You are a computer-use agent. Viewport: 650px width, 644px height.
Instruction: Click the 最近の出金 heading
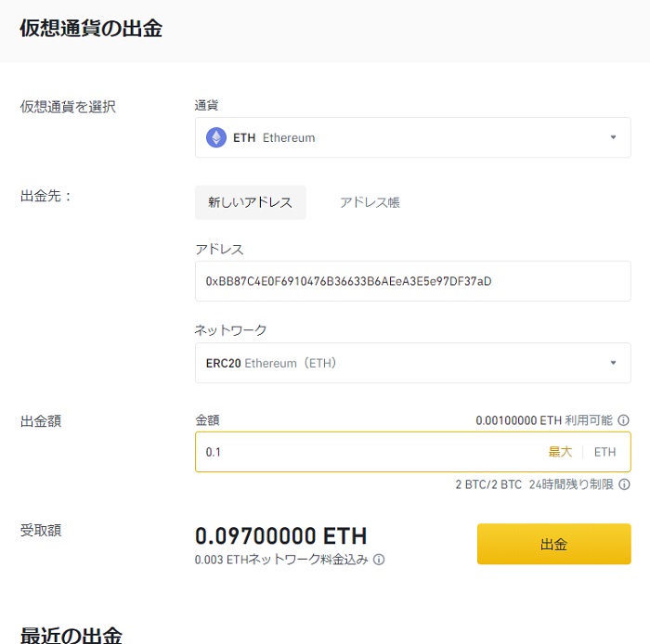tap(71, 635)
